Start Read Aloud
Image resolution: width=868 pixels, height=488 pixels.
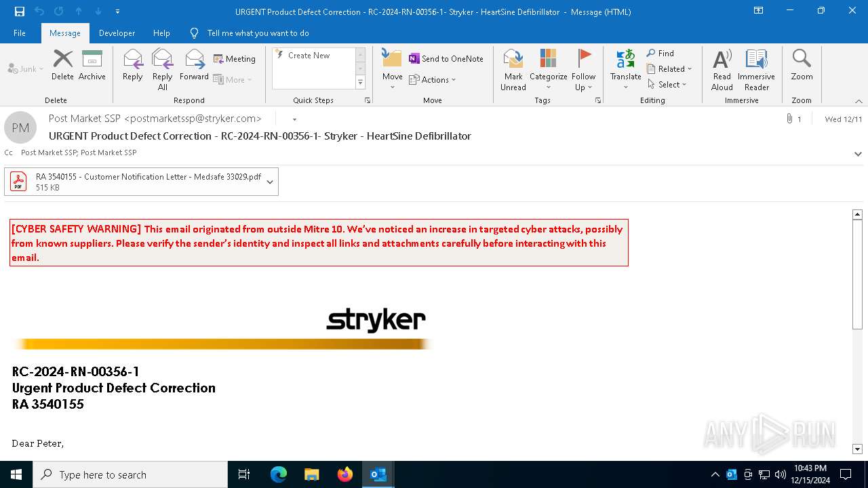click(x=722, y=69)
